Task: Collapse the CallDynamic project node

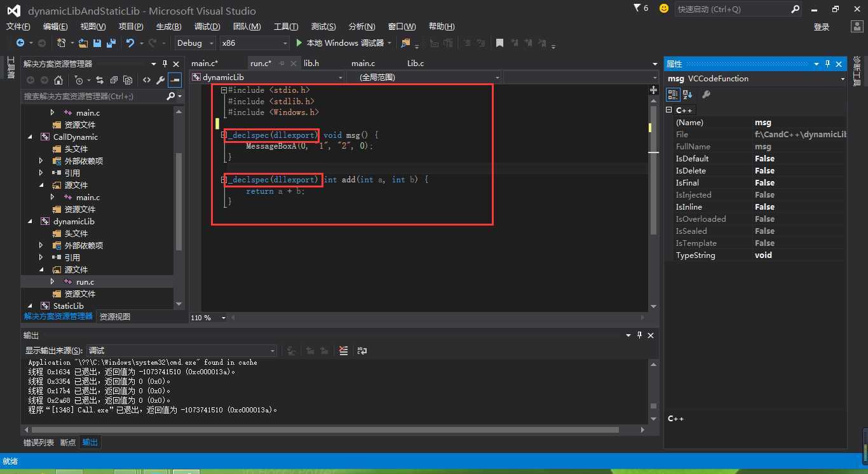Action: point(30,137)
